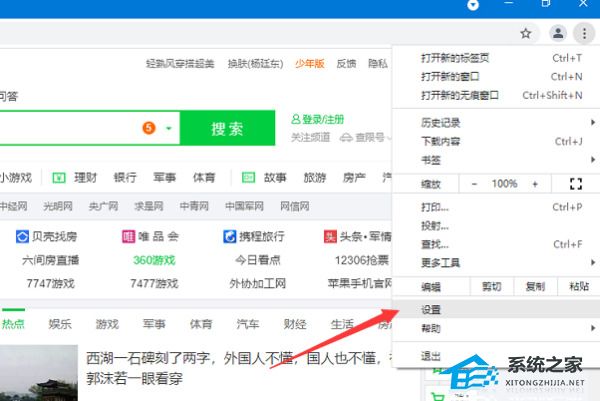Choose 查找... in the menu

[x=496, y=244]
